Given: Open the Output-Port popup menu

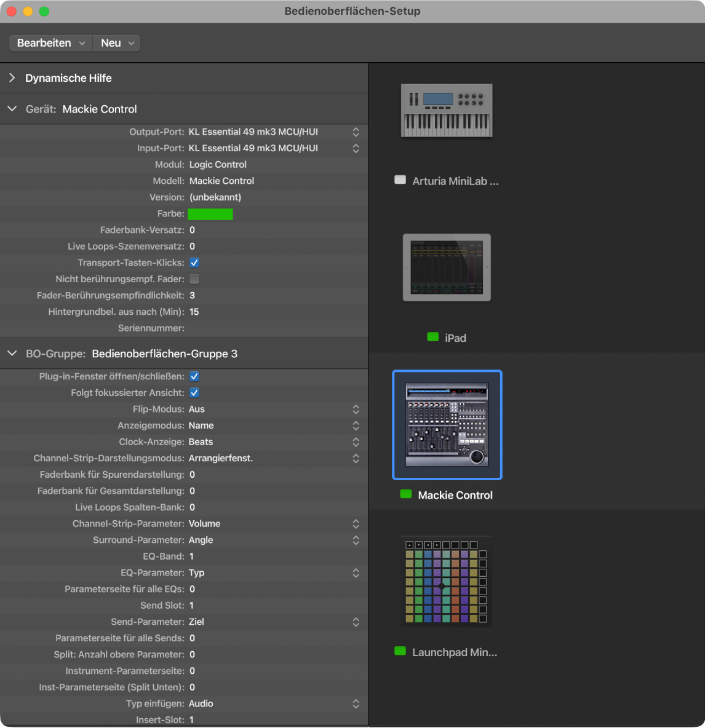Looking at the screenshot, I should [x=274, y=132].
